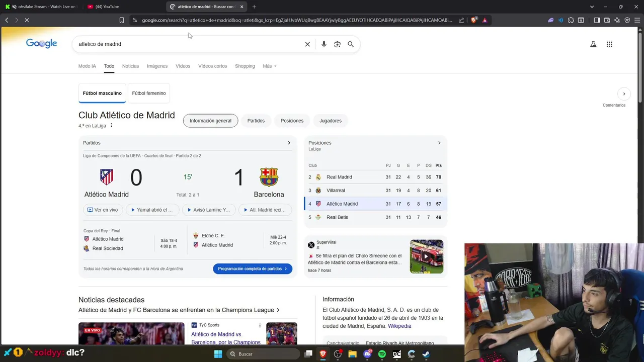Open Task View on taskbar
Image resolution: width=644 pixels, height=362 pixels.
[x=308, y=354]
